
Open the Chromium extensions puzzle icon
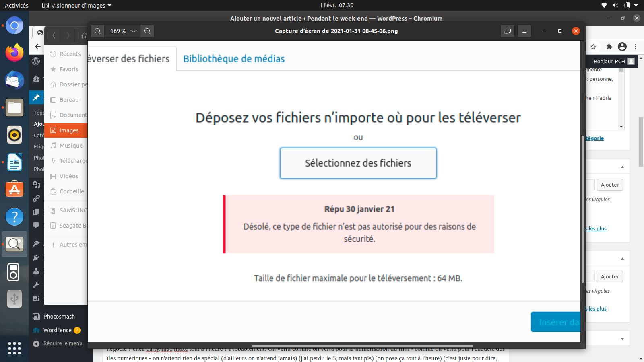click(609, 47)
